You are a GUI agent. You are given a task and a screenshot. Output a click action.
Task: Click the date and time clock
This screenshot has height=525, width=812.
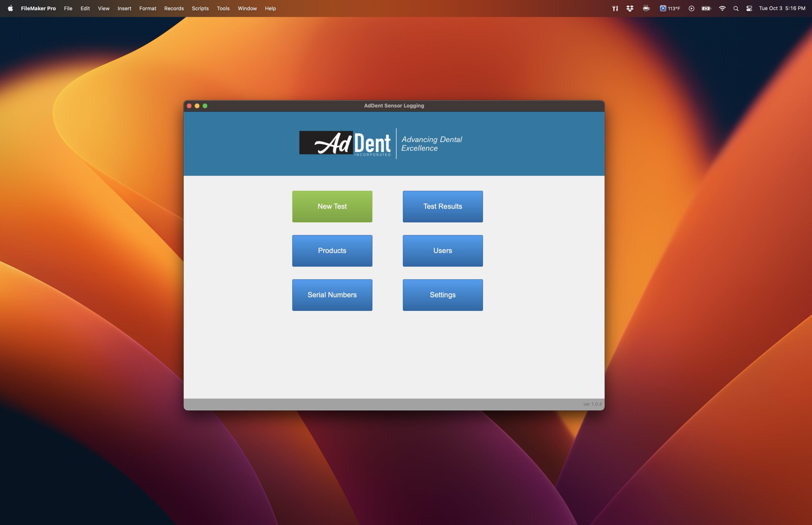click(782, 8)
